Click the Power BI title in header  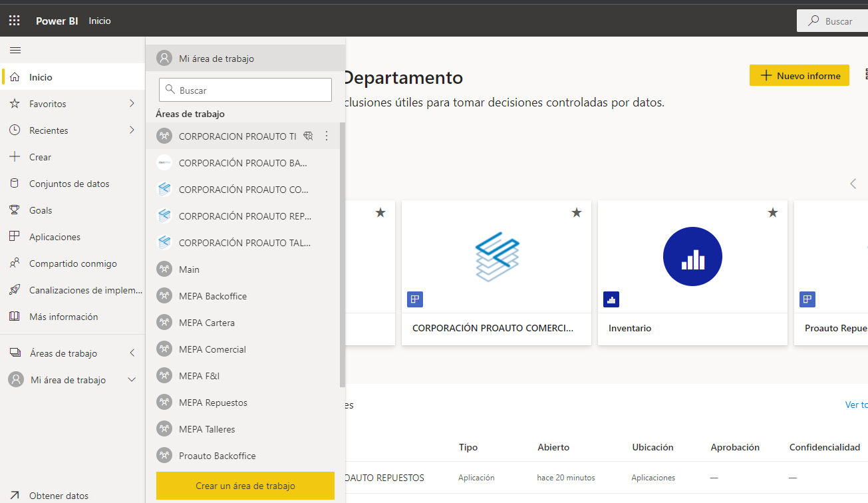tap(57, 21)
